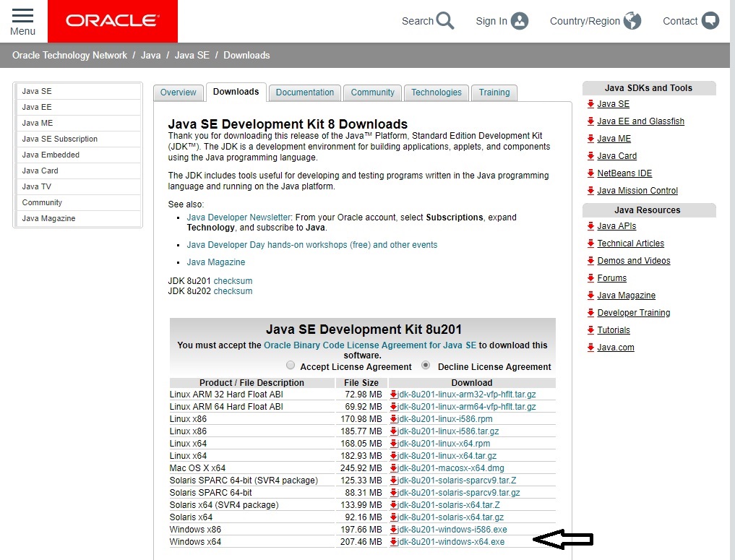Select Java TV in left navigation
735x560 pixels.
(x=78, y=186)
